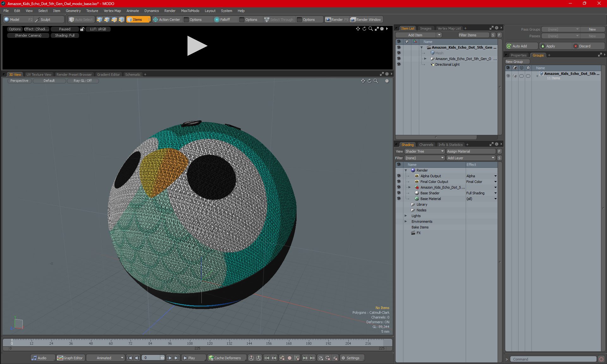Toggle visibility of Alpha Output layer

(399, 176)
